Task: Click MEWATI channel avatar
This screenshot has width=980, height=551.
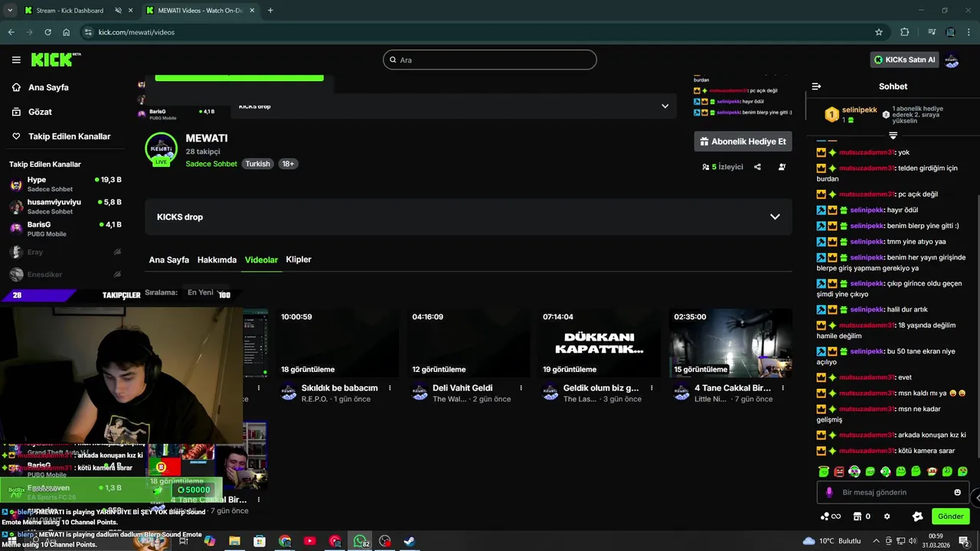Action: pyautogui.click(x=161, y=149)
